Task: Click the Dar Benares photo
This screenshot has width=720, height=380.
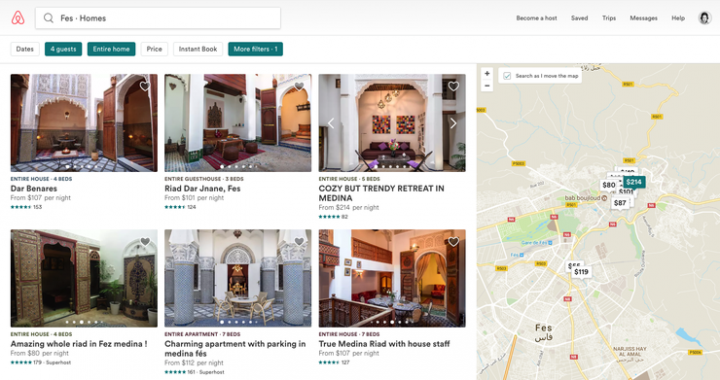Action: click(x=84, y=123)
